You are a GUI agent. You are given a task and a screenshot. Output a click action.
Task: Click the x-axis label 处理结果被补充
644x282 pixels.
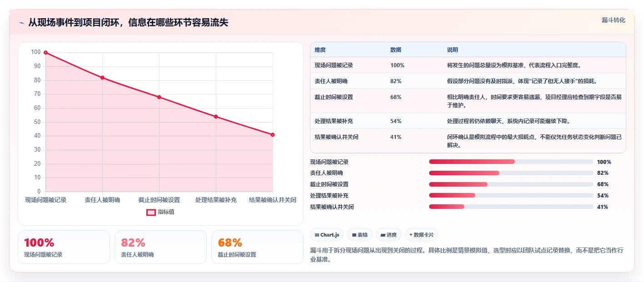216,200
